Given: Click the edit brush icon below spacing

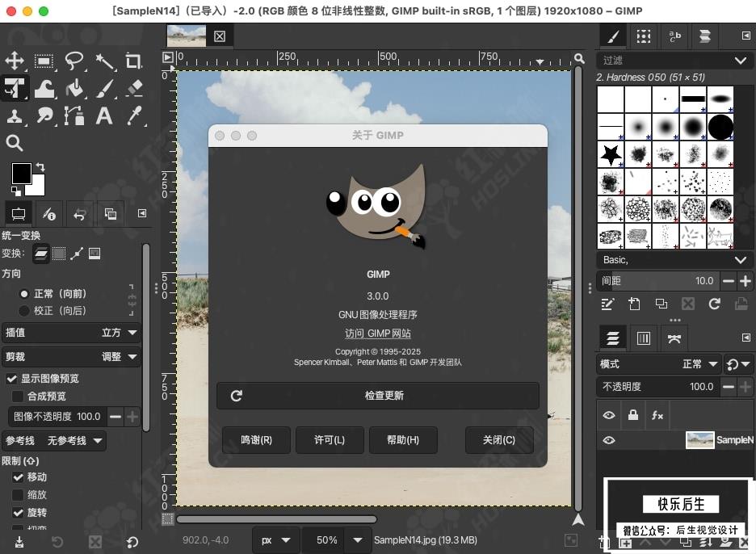Looking at the screenshot, I should pos(607,304).
